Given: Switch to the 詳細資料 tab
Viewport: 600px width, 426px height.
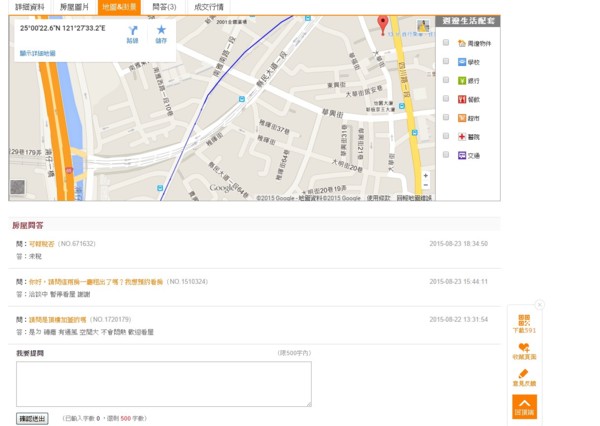Looking at the screenshot, I should click(x=30, y=7).
